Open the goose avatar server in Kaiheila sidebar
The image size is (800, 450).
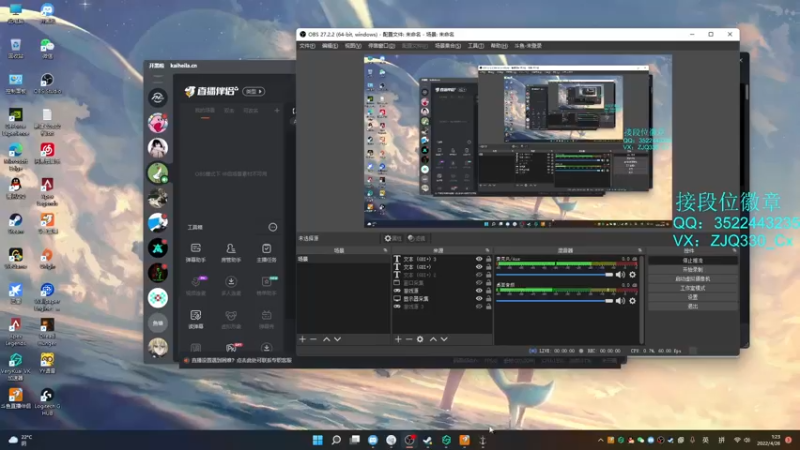[x=158, y=172]
